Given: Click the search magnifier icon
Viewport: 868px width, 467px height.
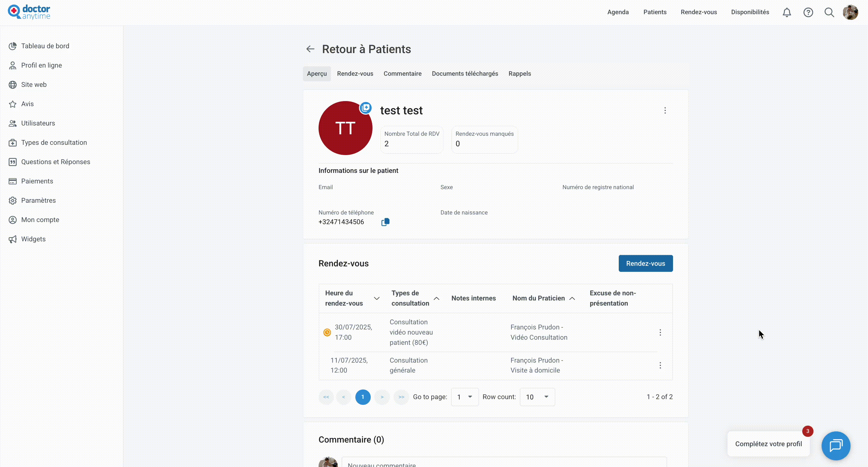Looking at the screenshot, I should pos(829,12).
